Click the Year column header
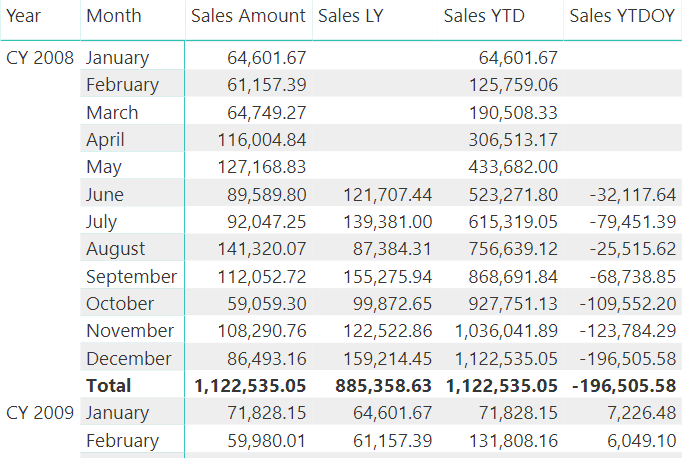Image resolution: width=682 pixels, height=458 pixels. [x=25, y=16]
